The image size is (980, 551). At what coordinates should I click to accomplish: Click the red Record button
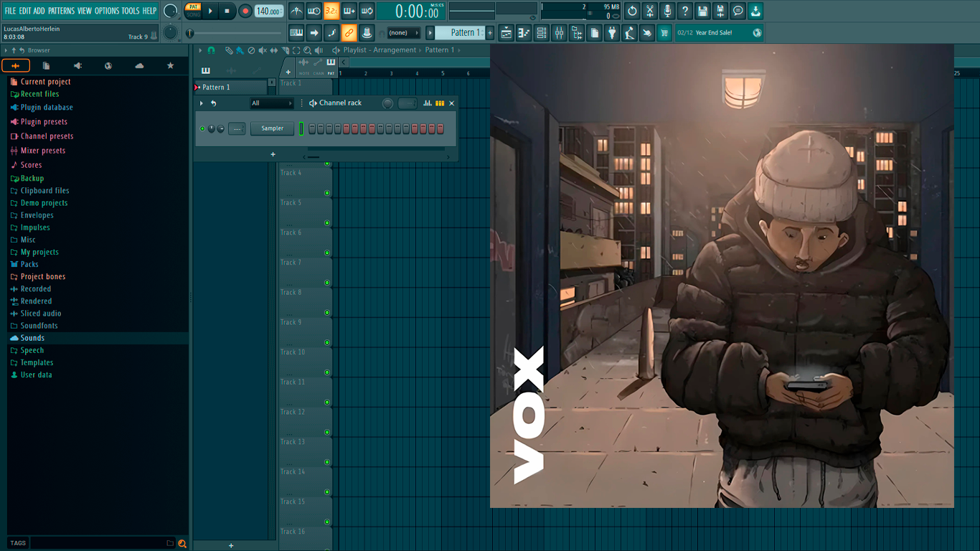point(245,11)
